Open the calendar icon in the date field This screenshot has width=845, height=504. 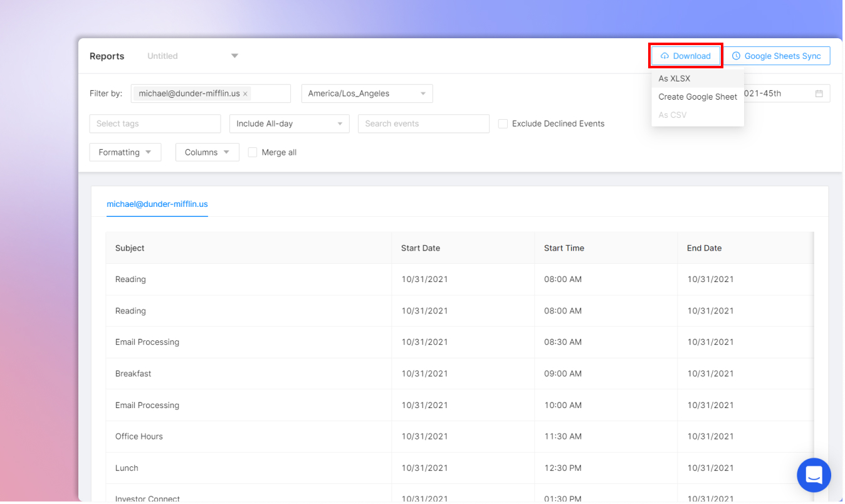tap(819, 92)
